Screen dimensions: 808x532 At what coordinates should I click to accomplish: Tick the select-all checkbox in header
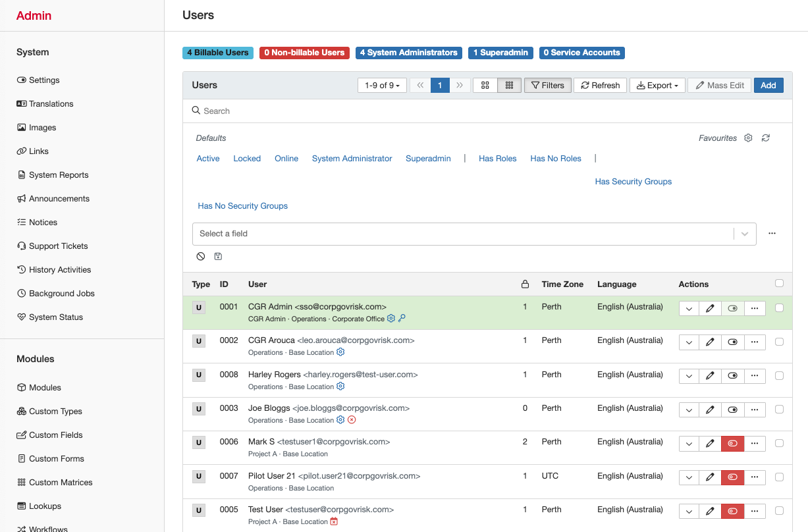(780, 284)
